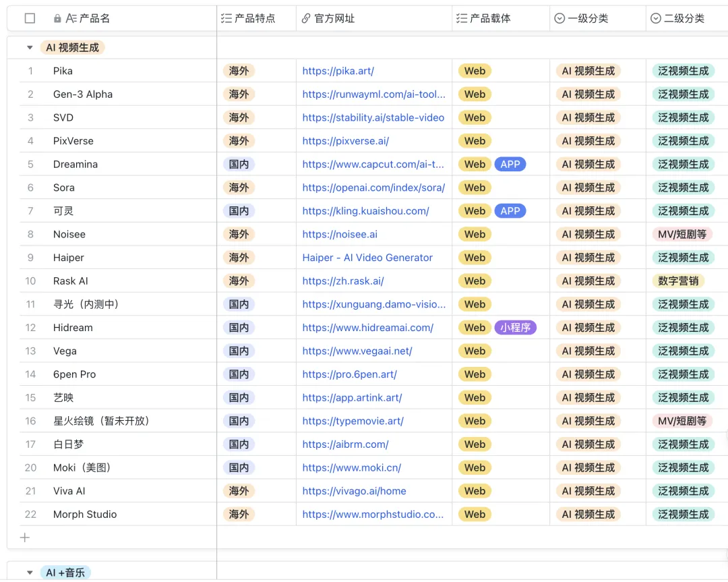Select the Moki（美图）product name cell
Image resolution: width=728 pixels, height=582 pixels.
(x=82, y=468)
